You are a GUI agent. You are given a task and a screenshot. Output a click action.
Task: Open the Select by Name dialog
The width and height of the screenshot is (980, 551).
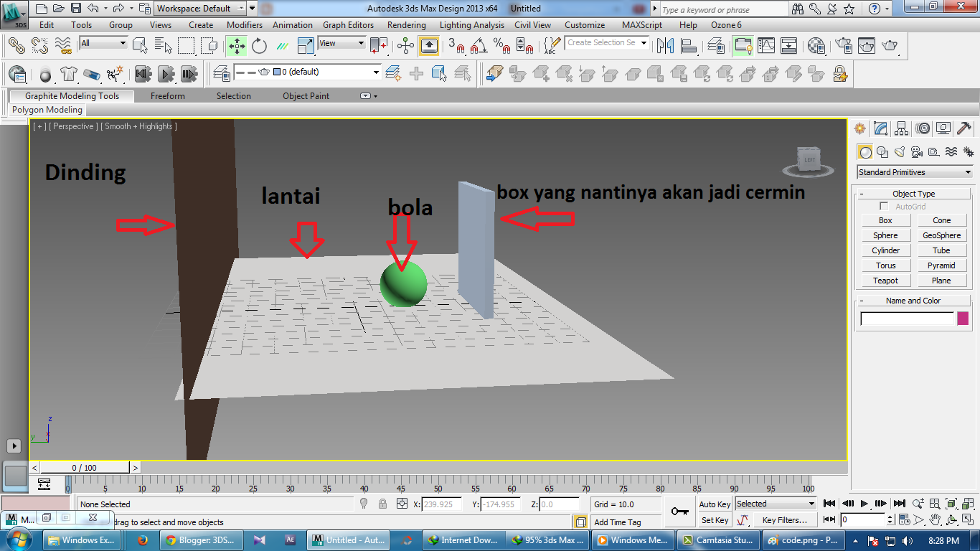(164, 45)
